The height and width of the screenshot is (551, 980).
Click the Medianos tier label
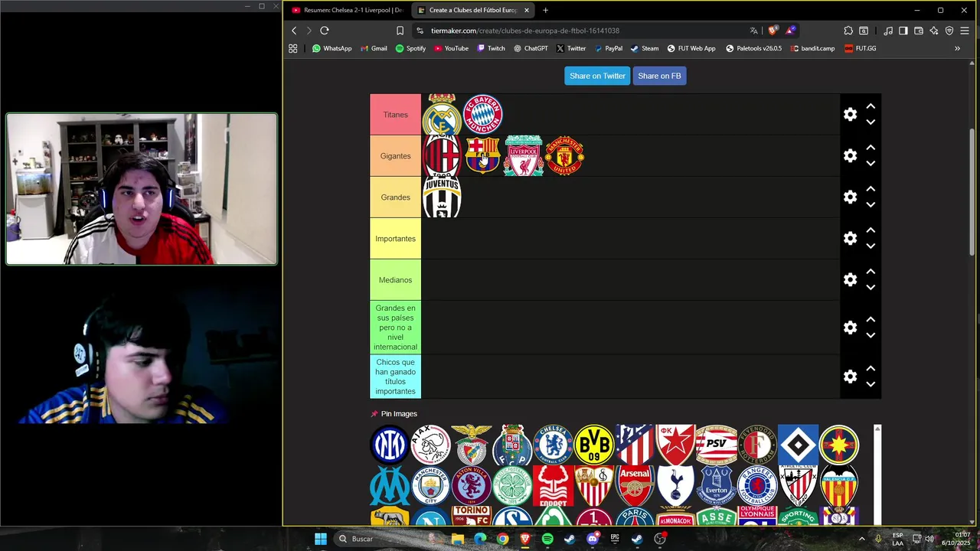coord(395,280)
